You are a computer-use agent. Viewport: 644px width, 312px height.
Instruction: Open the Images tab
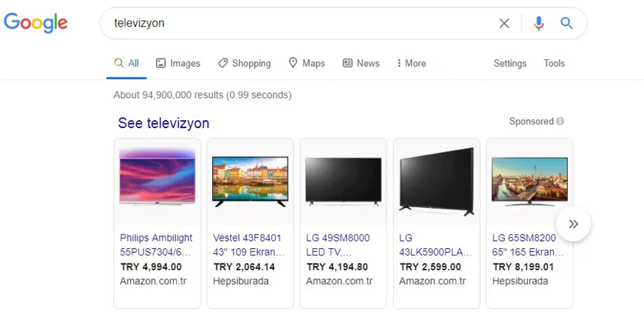(178, 63)
